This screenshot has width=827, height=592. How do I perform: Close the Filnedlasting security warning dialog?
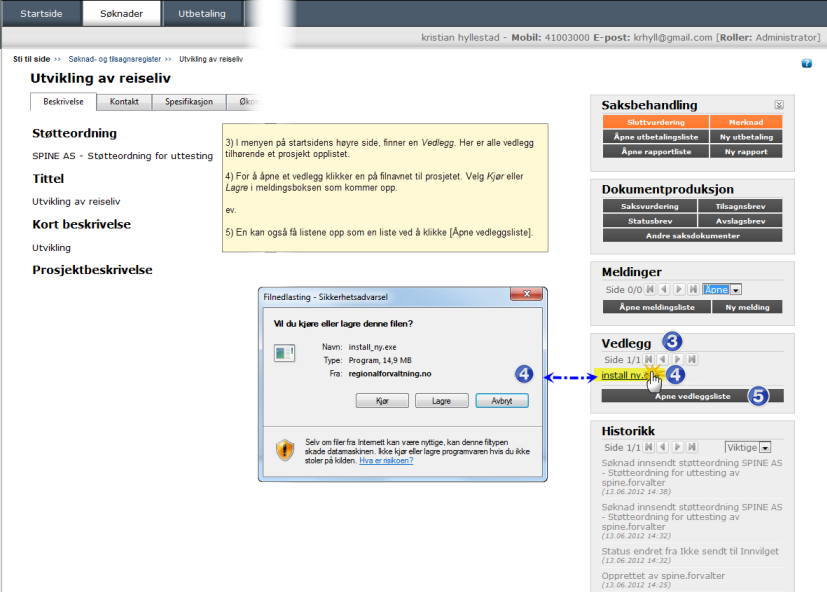click(526, 294)
